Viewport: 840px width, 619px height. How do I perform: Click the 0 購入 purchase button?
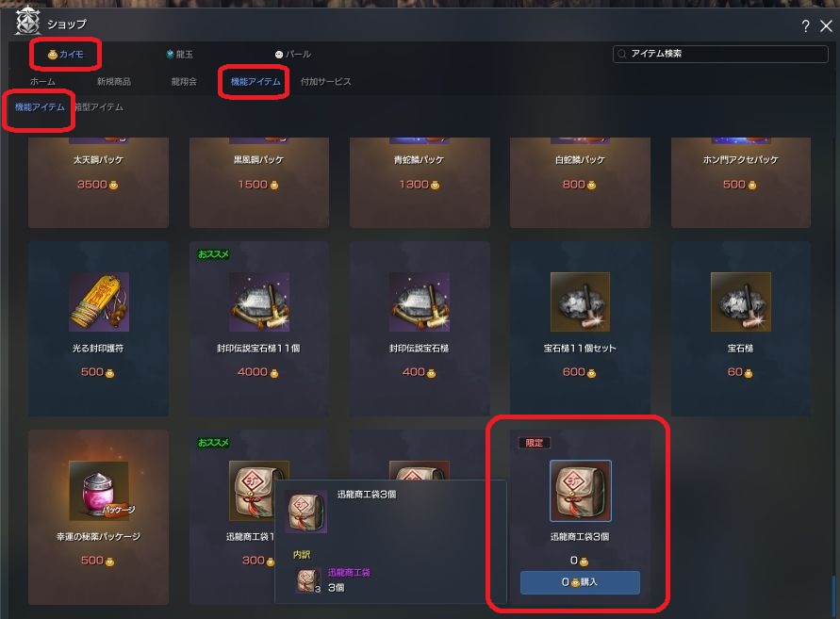pos(580,582)
